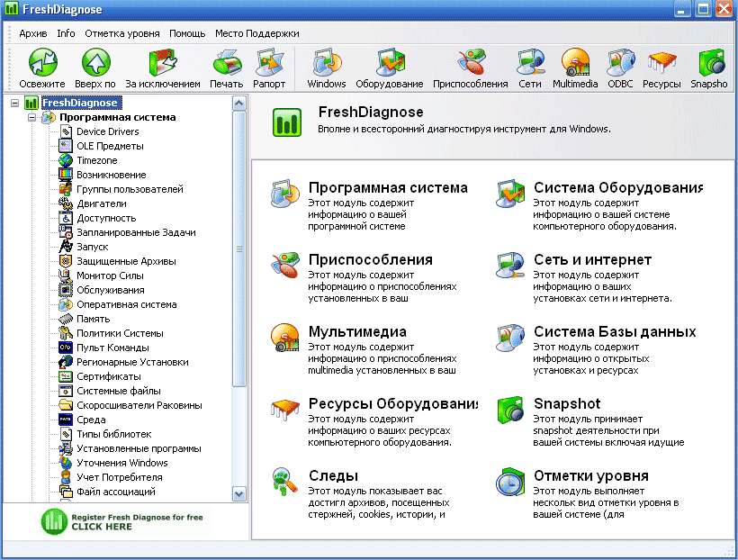Select Запланированные Задачи tree item
Viewport: 738px width, 560px height.
point(137,232)
